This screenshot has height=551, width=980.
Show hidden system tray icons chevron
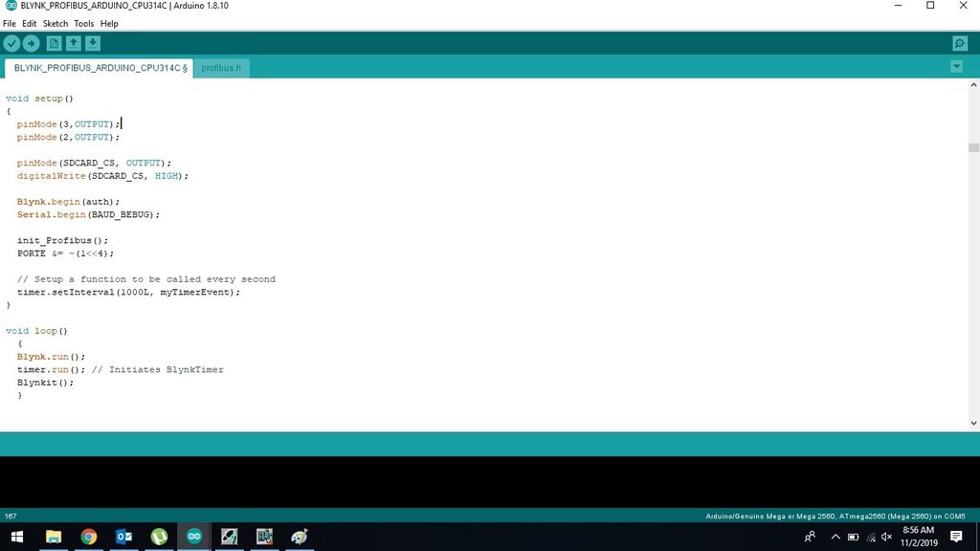(x=835, y=537)
